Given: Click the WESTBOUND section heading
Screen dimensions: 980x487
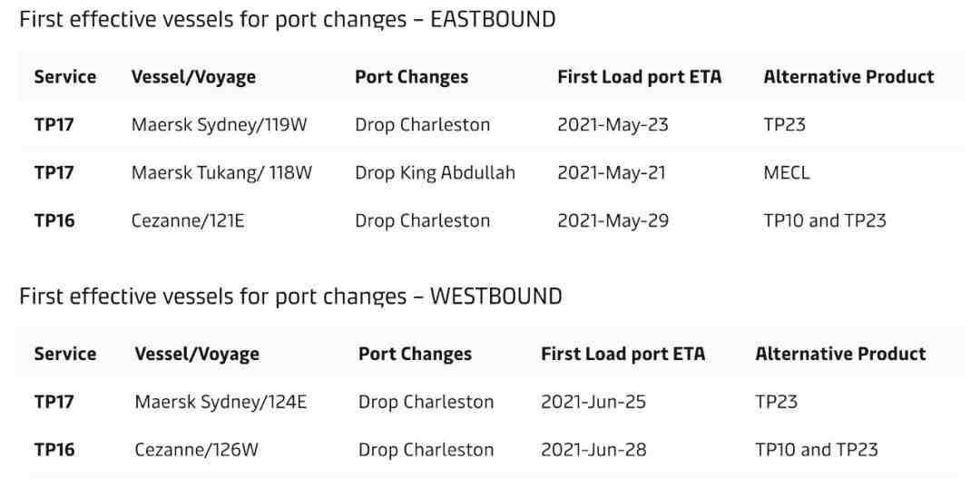Looking at the screenshot, I should (290, 296).
